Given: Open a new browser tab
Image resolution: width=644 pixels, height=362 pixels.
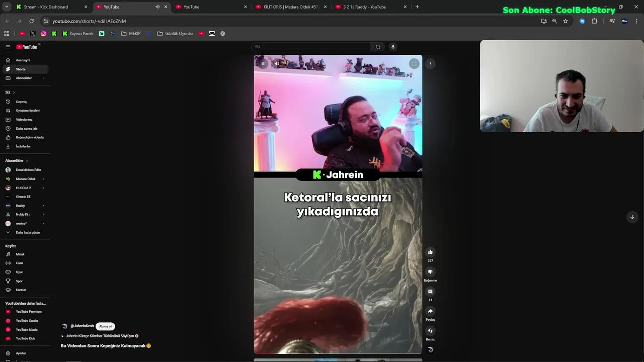Looking at the screenshot, I should point(417,7).
